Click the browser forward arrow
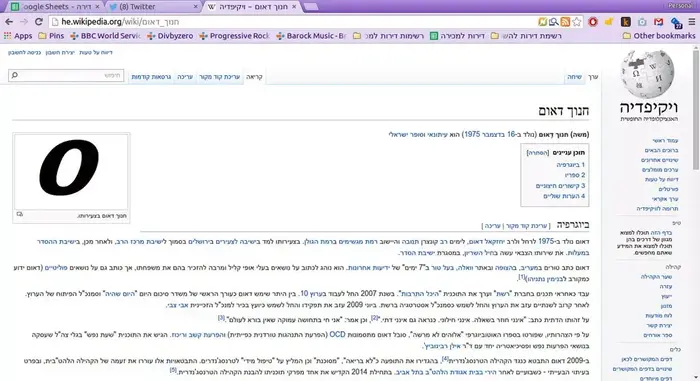The width and height of the screenshot is (700, 381). [24, 21]
